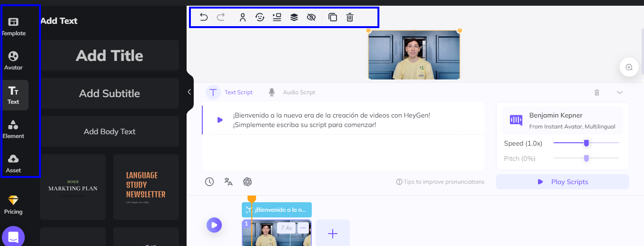644x246 pixels.
Task: Select the Text sidebar tab
Action: [14, 95]
